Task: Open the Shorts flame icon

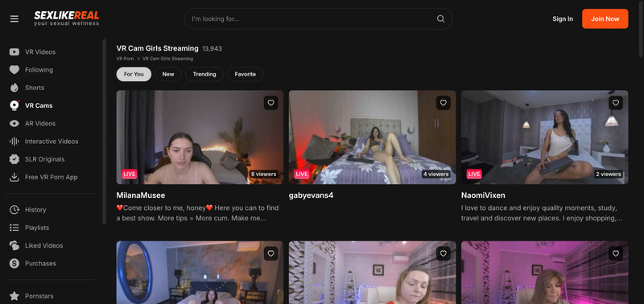Action: pyautogui.click(x=14, y=88)
